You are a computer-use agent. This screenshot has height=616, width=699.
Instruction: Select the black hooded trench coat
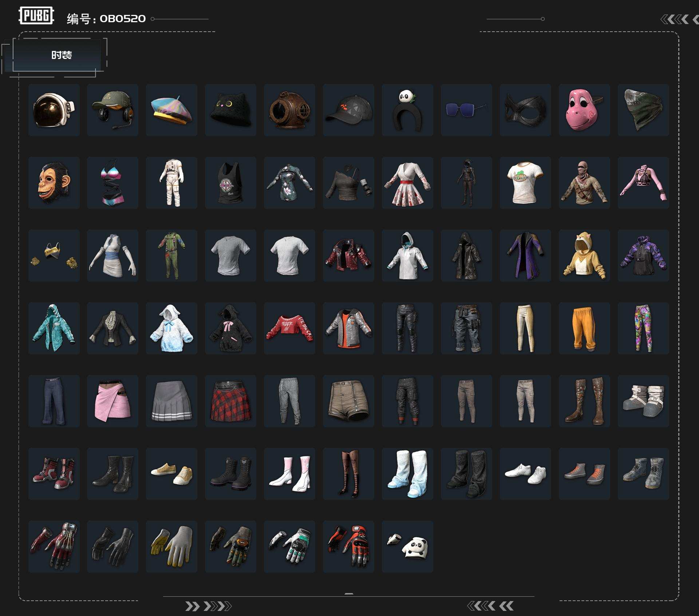pyautogui.click(x=467, y=255)
